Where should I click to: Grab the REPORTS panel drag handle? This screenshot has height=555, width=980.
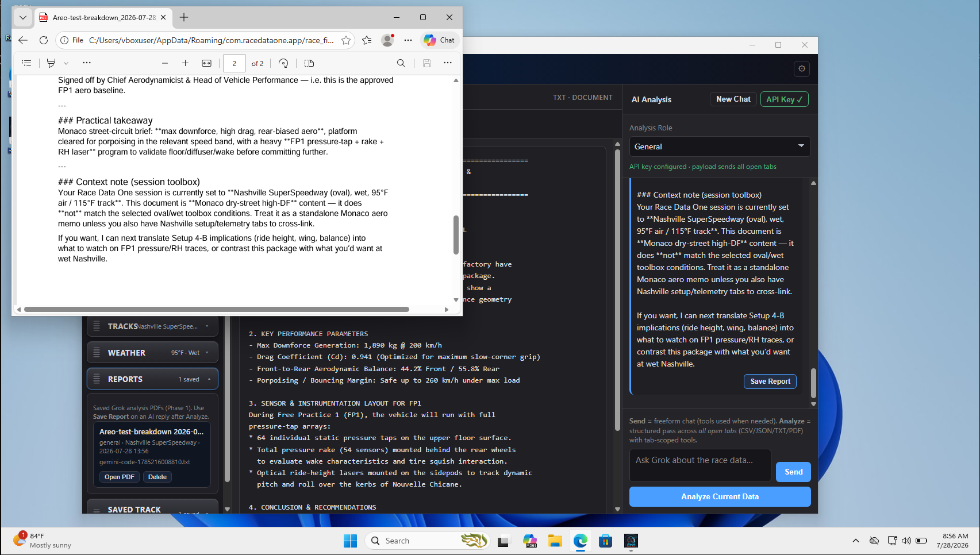tap(97, 379)
